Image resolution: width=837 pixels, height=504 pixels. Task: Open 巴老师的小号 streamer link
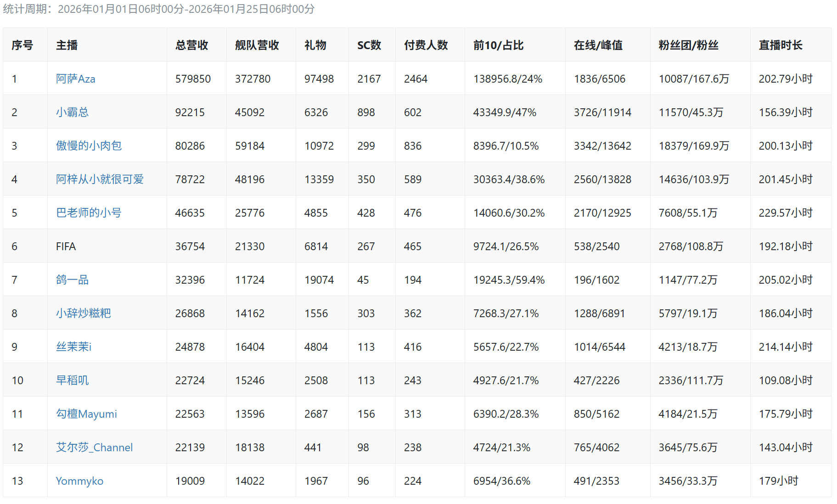tap(89, 213)
